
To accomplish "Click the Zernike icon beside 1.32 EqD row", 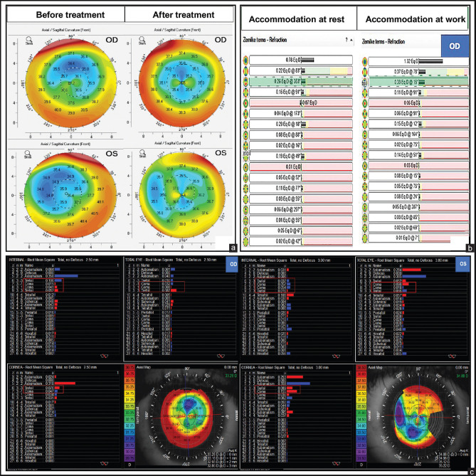I will [364, 62].
